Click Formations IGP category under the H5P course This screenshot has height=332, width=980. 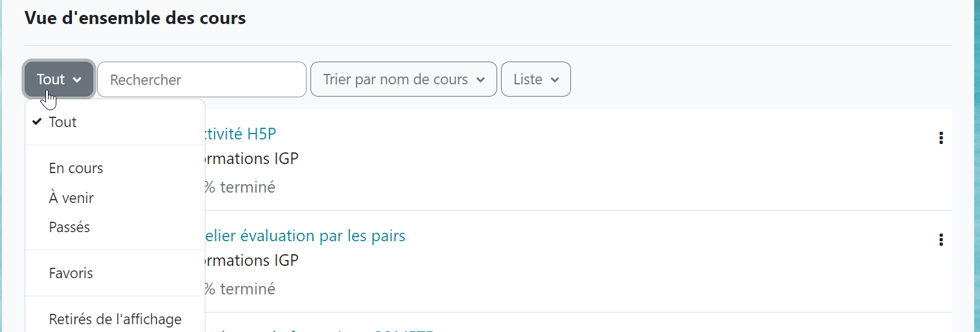click(251, 159)
